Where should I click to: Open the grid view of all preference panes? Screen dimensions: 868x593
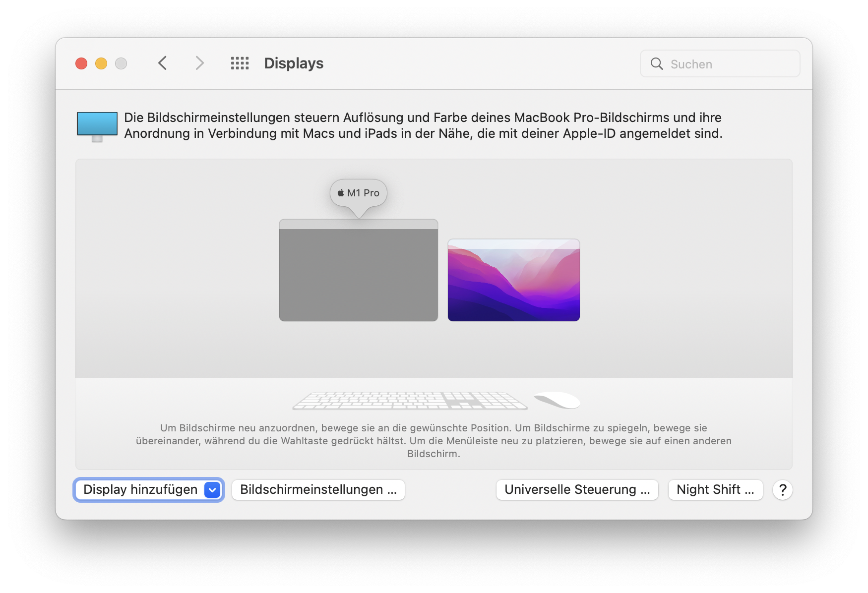click(x=240, y=63)
